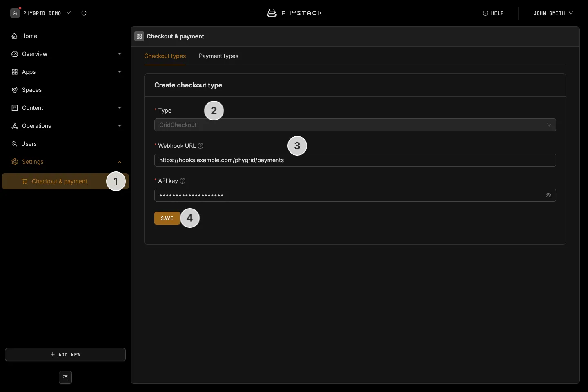Click into the Webhook URL field
Image resolution: width=588 pixels, height=392 pixels.
(355, 160)
